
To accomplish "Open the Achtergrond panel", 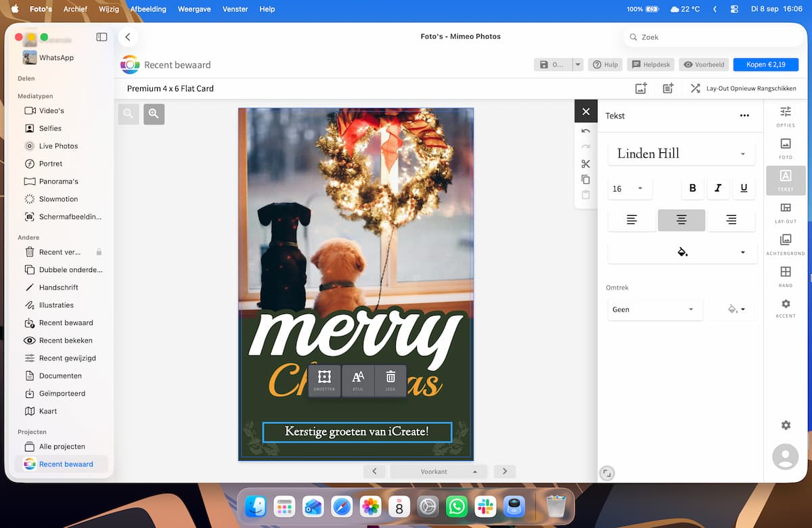I will 786,244.
